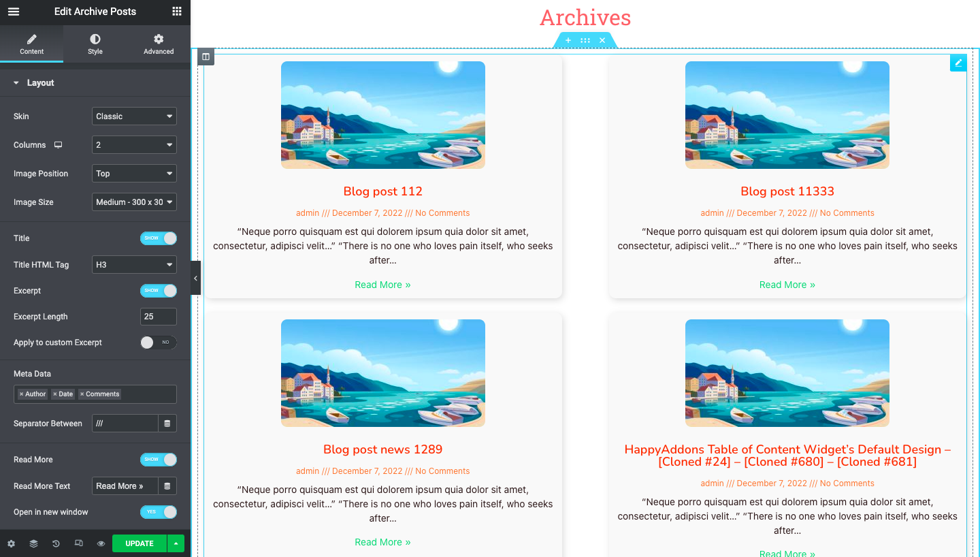The image size is (980, 557).
Task: Open the Navigator panel icon
Action: 33,543
